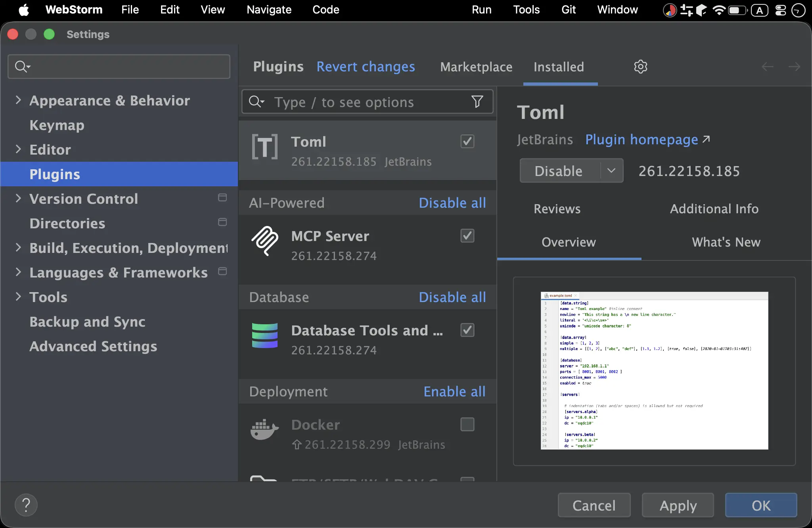
Task: Focus the settings search field
Action: [x=119, y=67]
